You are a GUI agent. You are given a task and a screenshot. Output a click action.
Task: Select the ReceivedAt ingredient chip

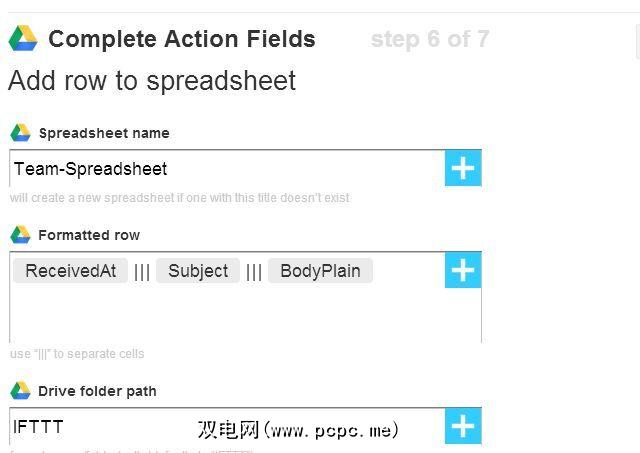pos(70,271)
